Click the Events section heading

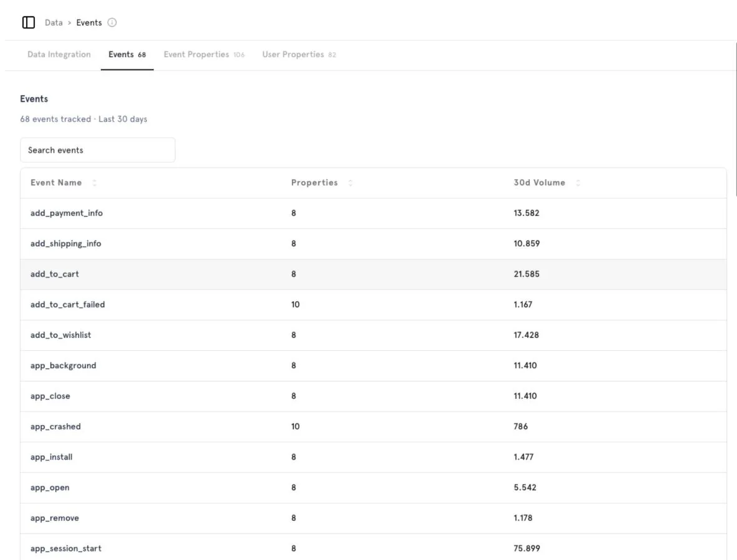(34, 99)
